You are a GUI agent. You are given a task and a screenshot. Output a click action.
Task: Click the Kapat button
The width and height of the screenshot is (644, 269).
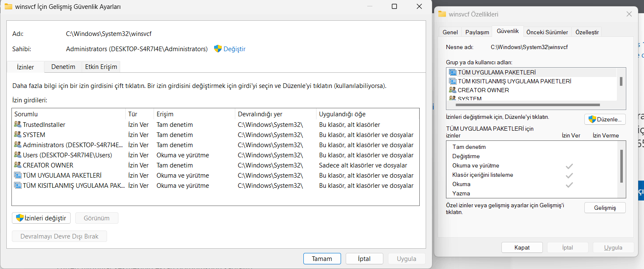tap(522, 247)
